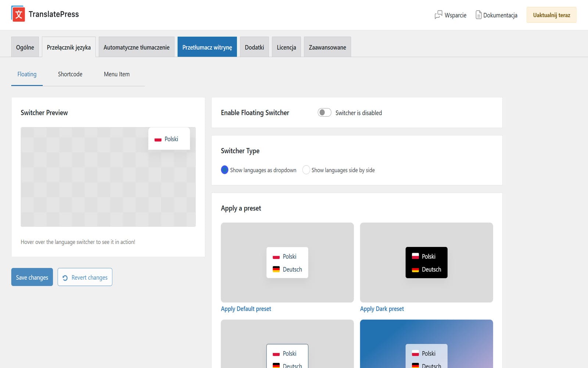Open the Zaawansowane tab
This screenshot has width=588, height=368.
tap(327, 47)
